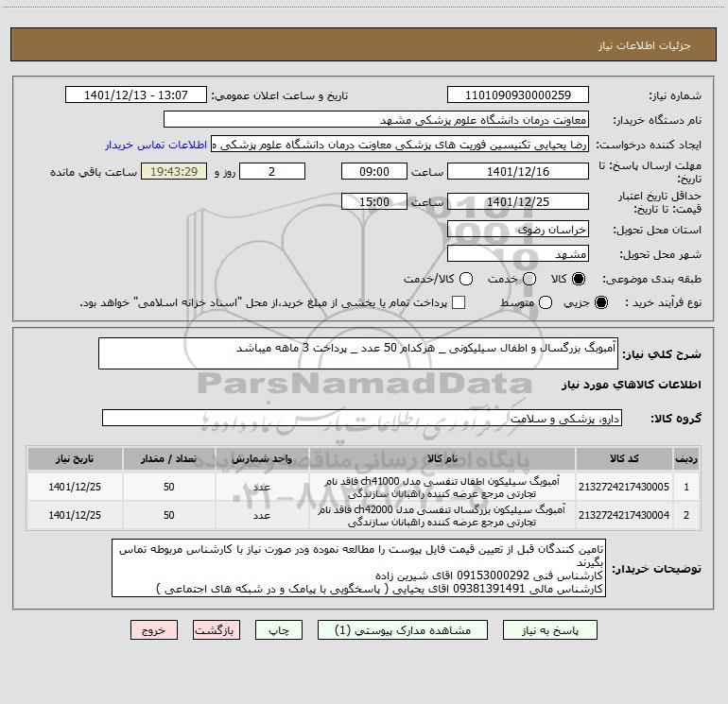Click quantity 50 in row 2
Viewport: 728px width, 704px height.
tap(169, 515)
